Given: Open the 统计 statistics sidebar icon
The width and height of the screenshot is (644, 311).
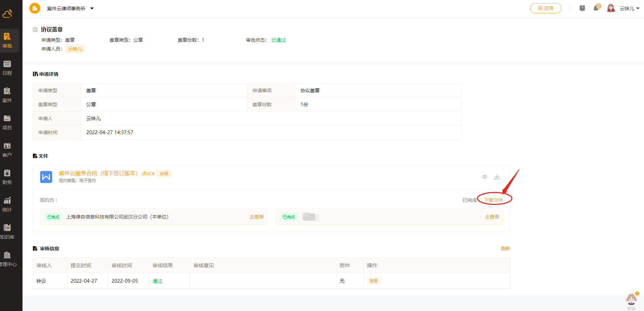Looking at the screenshot, I should (x=7, y=204).
